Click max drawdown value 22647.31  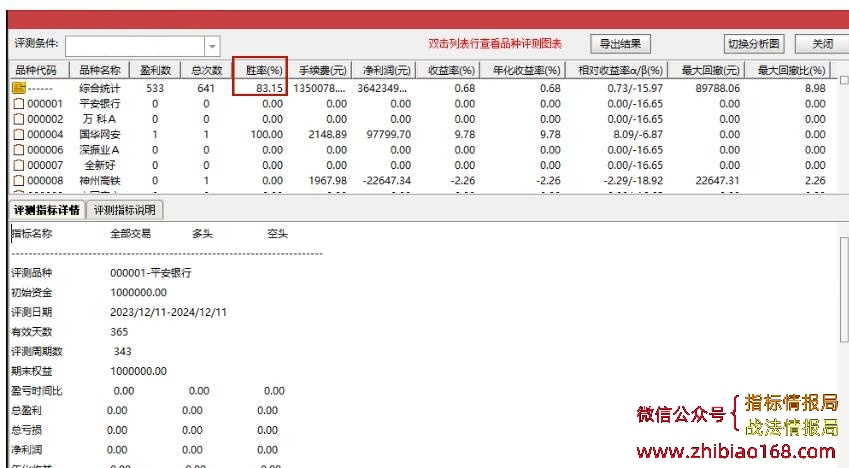tap(717, 180)
